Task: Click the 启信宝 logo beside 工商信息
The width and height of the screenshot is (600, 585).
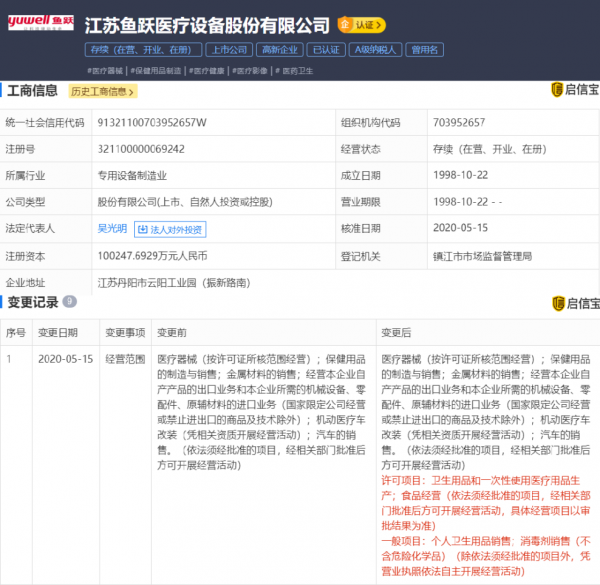Action: [575, 90]
